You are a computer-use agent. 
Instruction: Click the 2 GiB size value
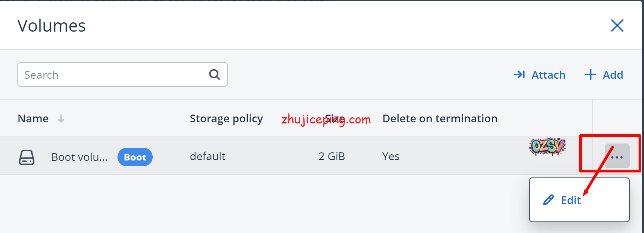click(332, 156)
